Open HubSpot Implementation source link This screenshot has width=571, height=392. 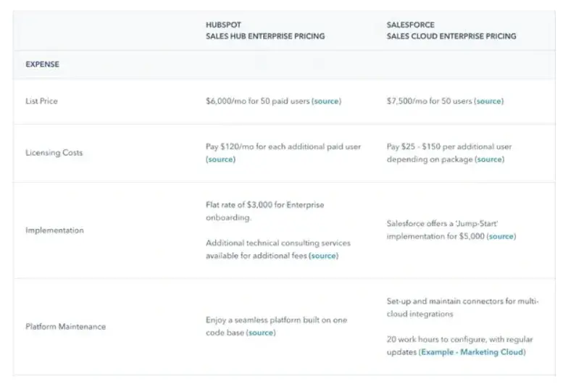tap(324, 256)
